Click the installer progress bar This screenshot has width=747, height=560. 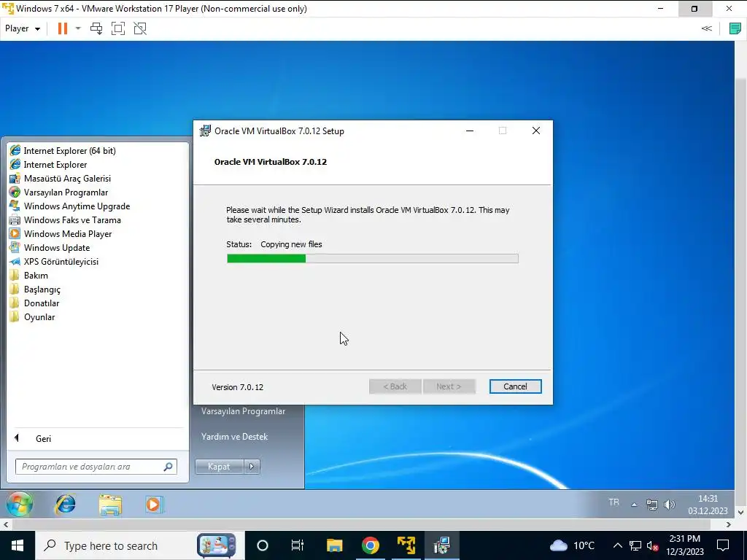pyautogui.click(x=373, y=259)
